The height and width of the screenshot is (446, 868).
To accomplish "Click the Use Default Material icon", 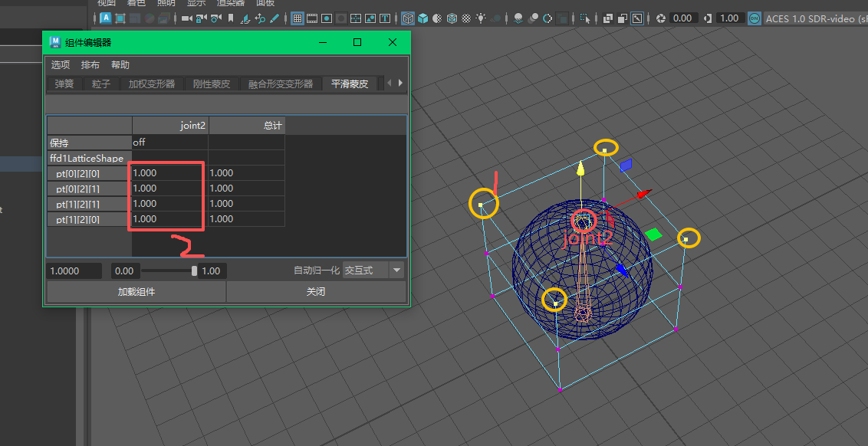I will pyautogui.click(x=437, y=18).
